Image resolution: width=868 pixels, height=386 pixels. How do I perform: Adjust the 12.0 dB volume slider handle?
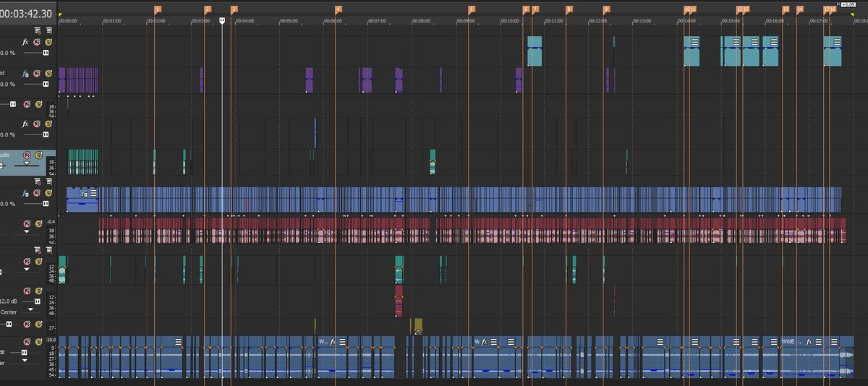click(36, 301)
